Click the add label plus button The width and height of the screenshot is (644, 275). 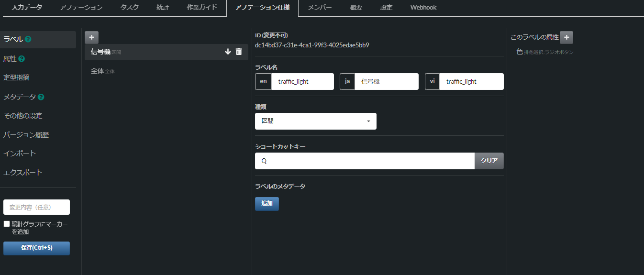tap(91, 37)
